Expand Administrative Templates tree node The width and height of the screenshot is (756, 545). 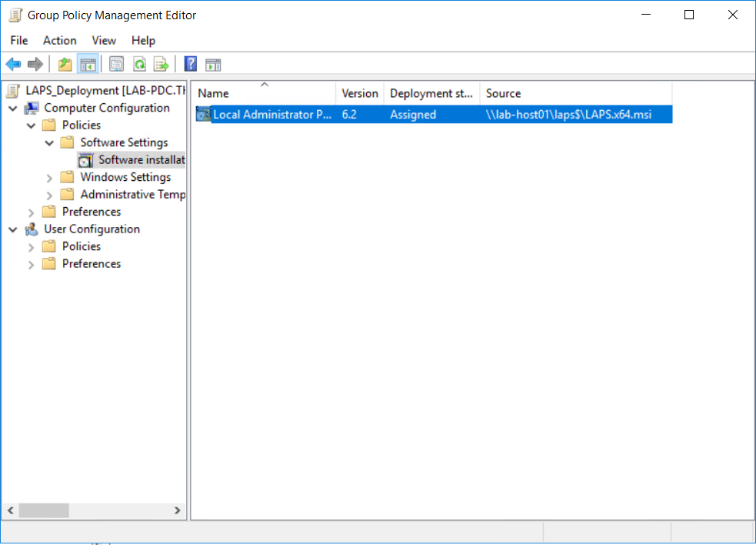coord(49,195)
